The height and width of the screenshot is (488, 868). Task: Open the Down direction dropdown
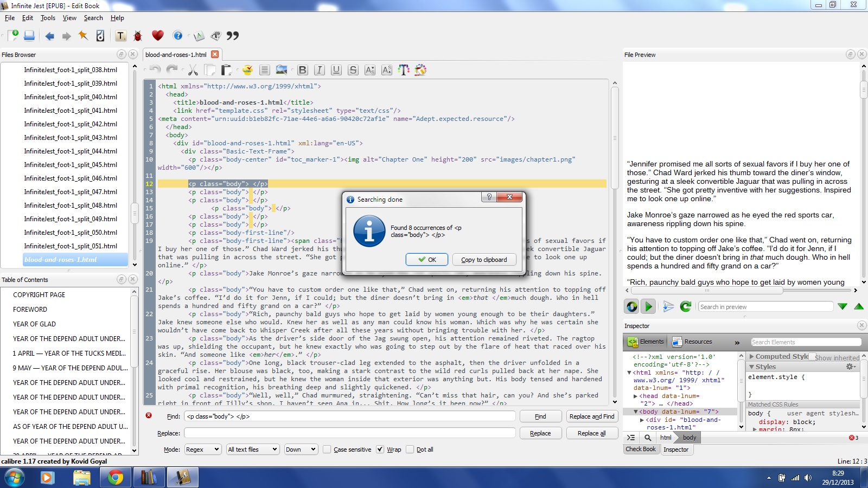(301, 450)
